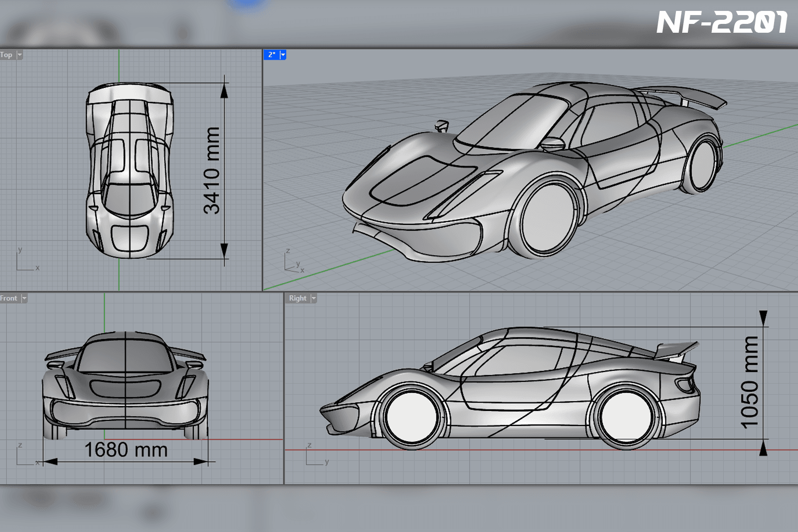
Task: Select the front wheel in Right view
Action: click(411, 417)
